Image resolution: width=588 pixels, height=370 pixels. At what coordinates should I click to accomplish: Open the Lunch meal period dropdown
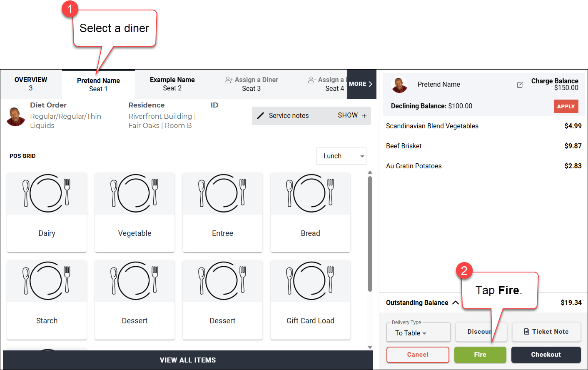(x=341, y=156)
